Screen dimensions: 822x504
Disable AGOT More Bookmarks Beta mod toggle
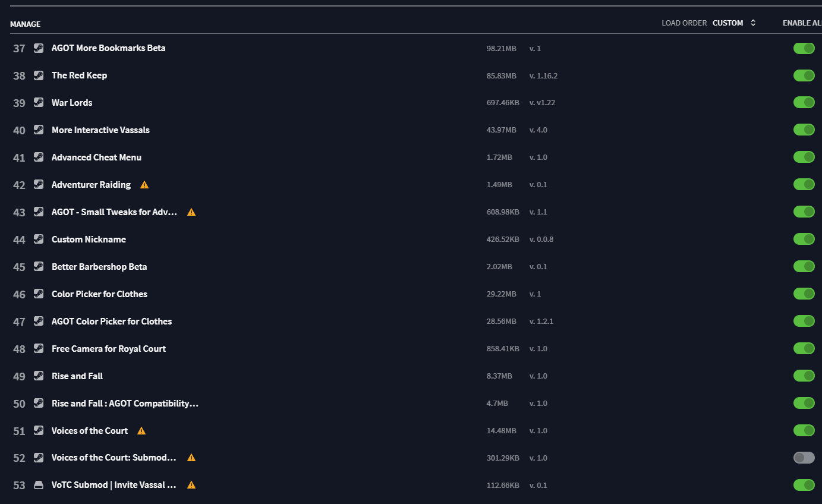804,48
